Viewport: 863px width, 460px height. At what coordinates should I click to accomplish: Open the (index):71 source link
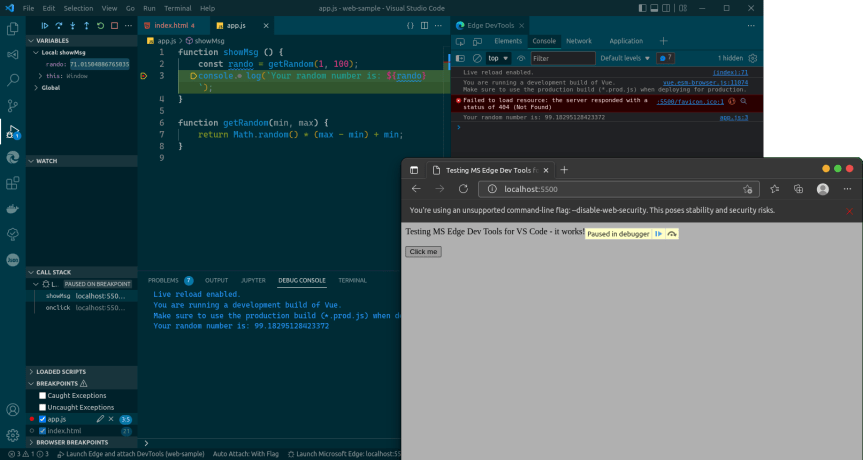(x=730, y=73)
